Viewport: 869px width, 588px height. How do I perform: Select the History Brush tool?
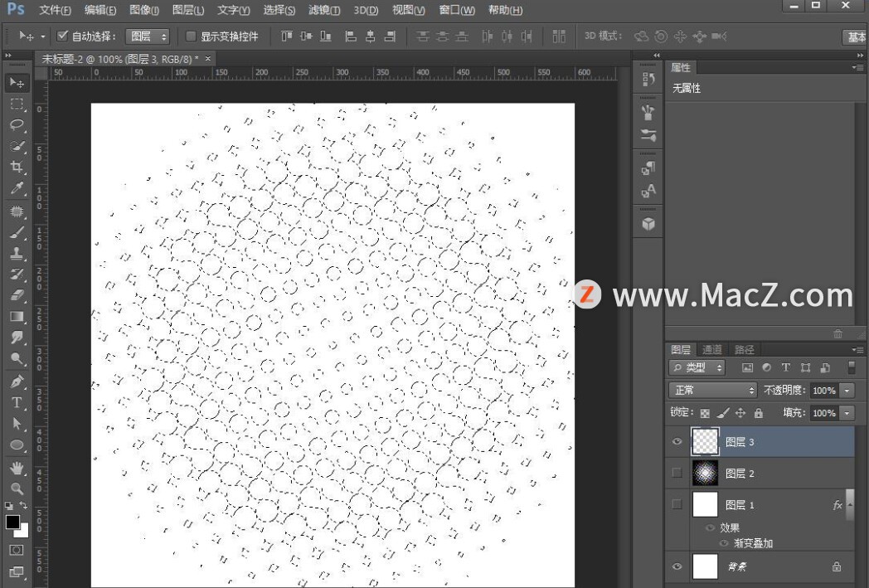pos(17,275)
